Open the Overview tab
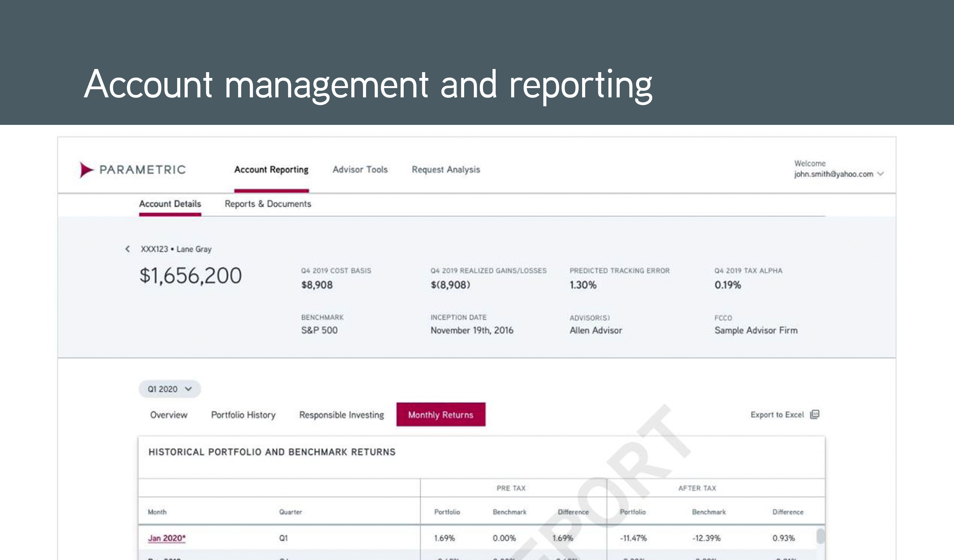954x560 pixels. [168, 415]
